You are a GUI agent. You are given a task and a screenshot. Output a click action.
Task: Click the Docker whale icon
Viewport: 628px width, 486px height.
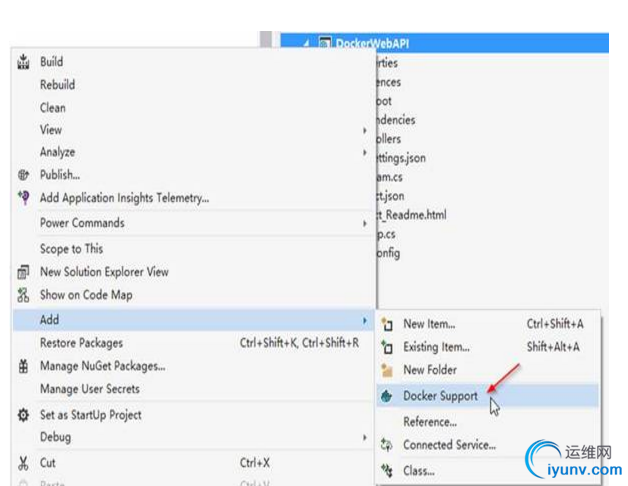pos(386,396)
